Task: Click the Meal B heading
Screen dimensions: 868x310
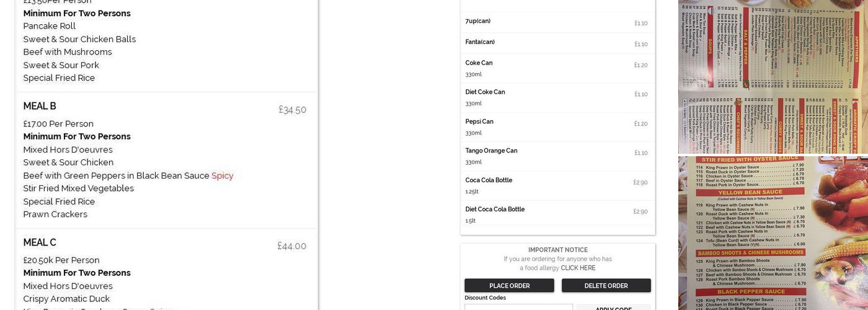Action: pyautogui.click(x=40, y=106)
